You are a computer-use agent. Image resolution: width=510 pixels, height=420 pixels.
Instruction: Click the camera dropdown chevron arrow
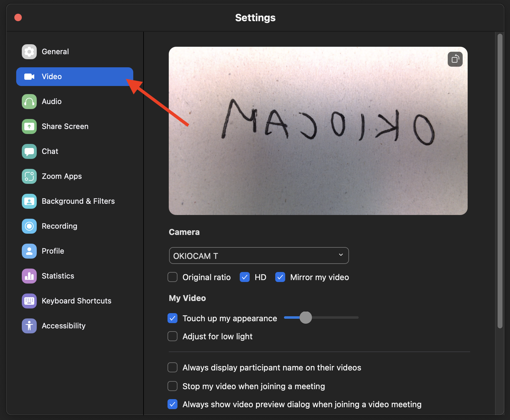[341, 255]
